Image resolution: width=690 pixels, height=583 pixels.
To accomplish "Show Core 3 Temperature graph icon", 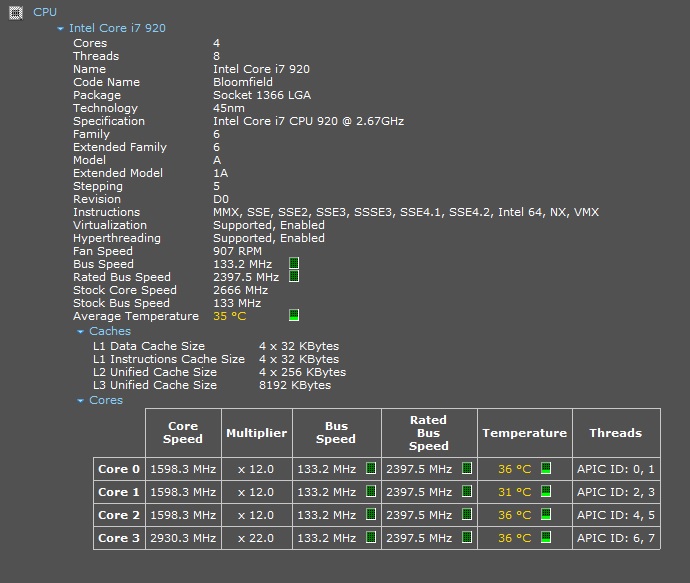I will click(546, 537).
